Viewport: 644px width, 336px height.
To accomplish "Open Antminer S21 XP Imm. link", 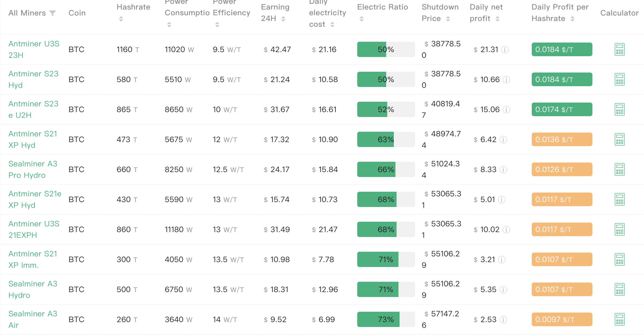I will [33, 259].
